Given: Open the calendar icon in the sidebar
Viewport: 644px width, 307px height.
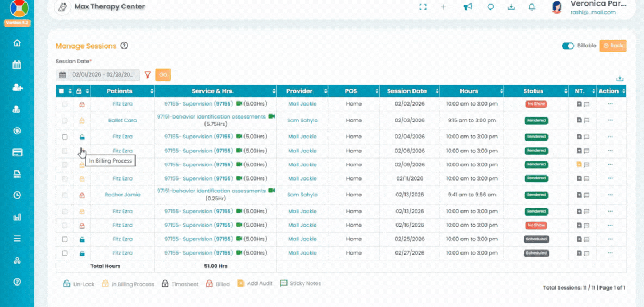Looking at the screenshot, I should click(17, 65).
